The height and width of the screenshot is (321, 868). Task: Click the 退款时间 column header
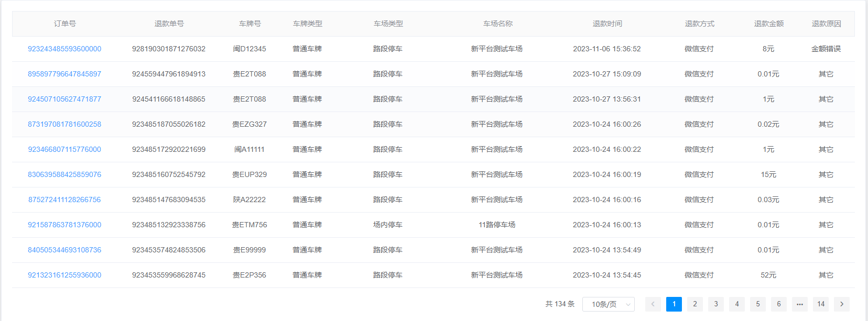point(607,24)
